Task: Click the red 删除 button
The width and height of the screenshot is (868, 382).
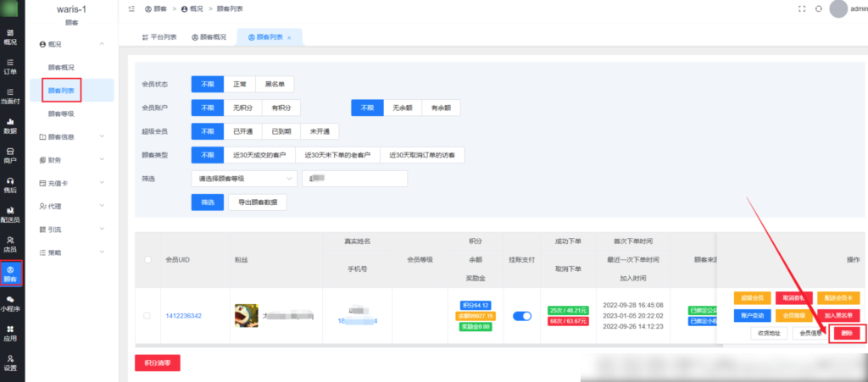Action: (x=847, y=334)
